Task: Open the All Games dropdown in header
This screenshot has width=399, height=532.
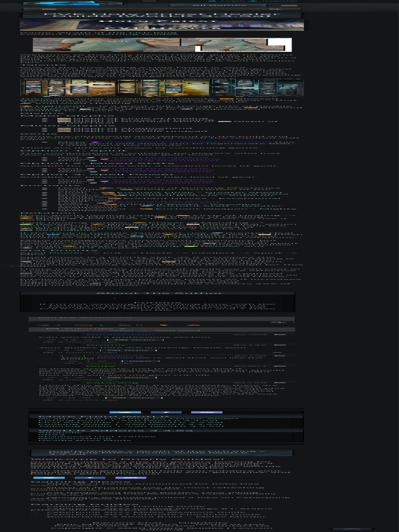Action: 219,5
